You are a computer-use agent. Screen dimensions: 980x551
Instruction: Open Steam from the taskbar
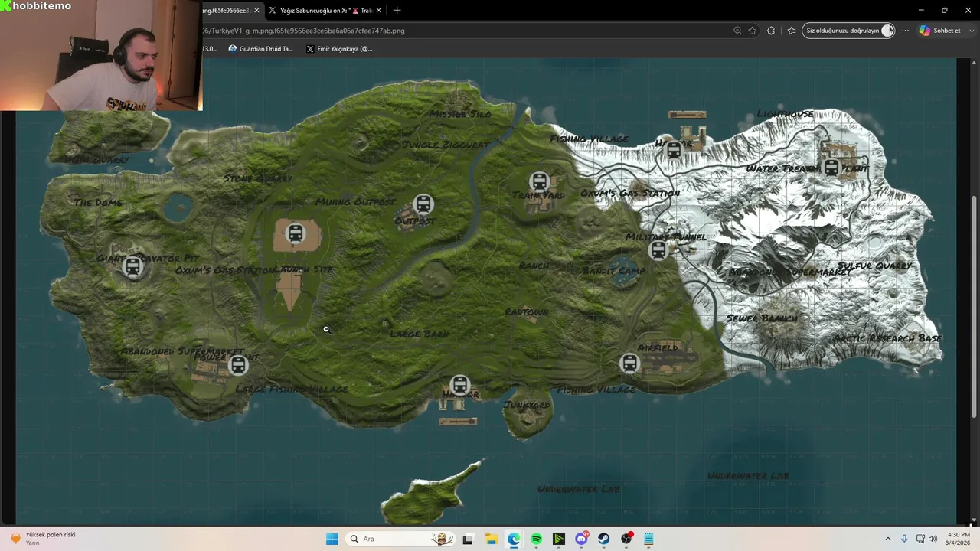tap(604, 539)
